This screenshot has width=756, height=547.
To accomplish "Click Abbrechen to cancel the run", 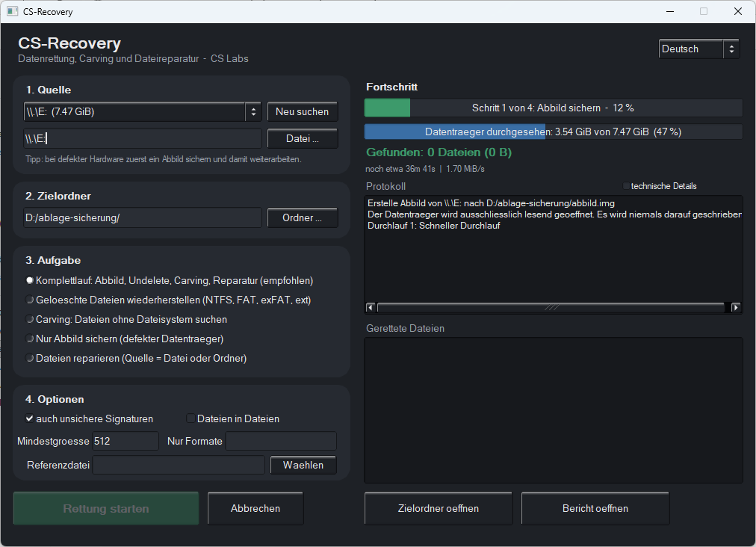I will click(x=255, y=508).
